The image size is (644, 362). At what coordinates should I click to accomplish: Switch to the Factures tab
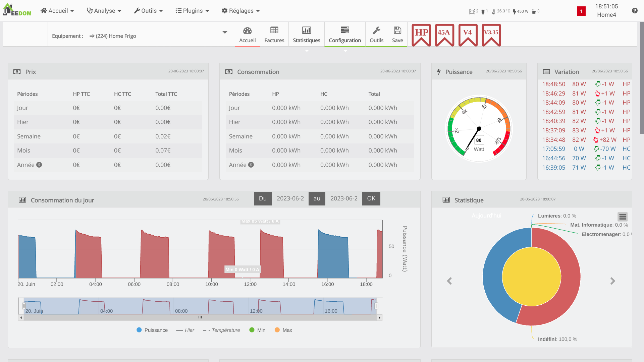[274, 35]
